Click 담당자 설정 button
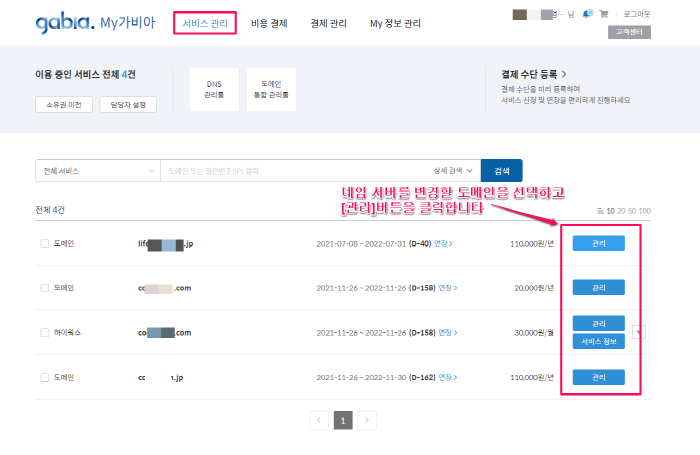Image resolution: width=700 pixels, height=455 pixels. pyautogui.click(x=128, y=104)
